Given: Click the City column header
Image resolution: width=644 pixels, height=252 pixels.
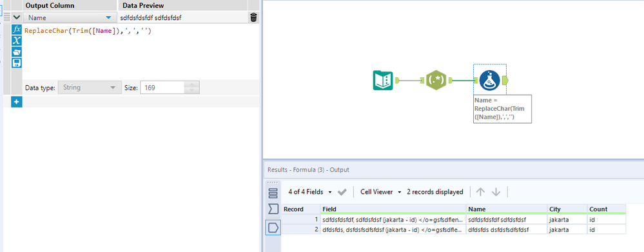Looking at the screenshot, I should pos(567,209).
